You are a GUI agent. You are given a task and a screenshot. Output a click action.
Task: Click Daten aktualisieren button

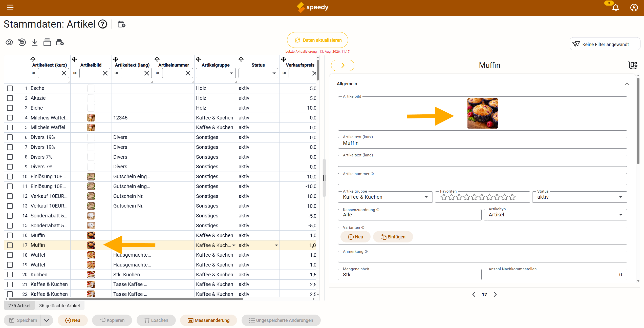(x=317, y=40)
